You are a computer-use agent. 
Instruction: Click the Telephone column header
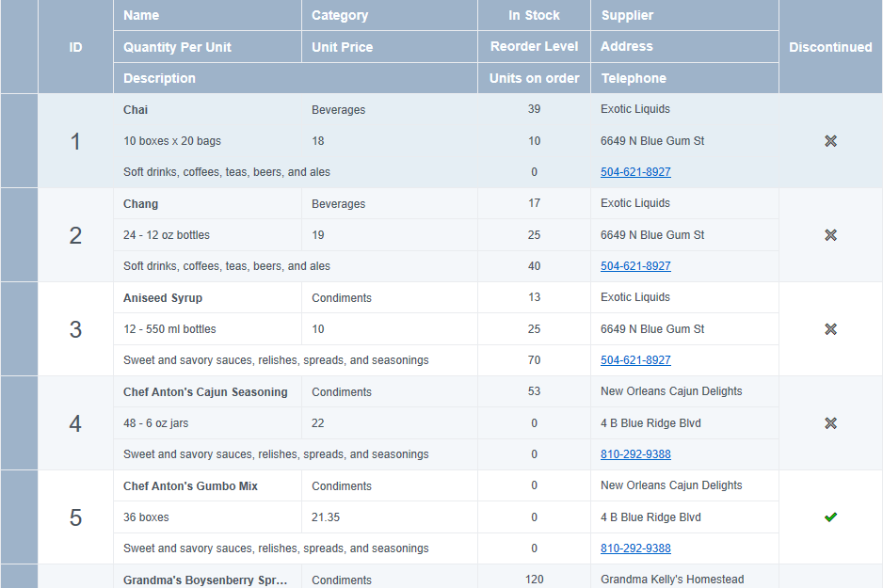pos(684,78)
